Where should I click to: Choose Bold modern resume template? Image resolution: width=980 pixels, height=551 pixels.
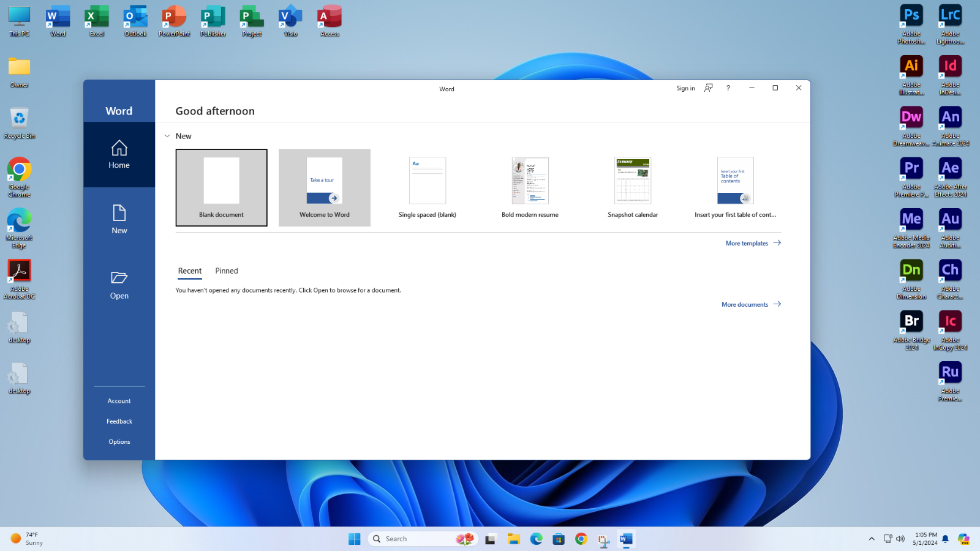click(x=530, y=187)
